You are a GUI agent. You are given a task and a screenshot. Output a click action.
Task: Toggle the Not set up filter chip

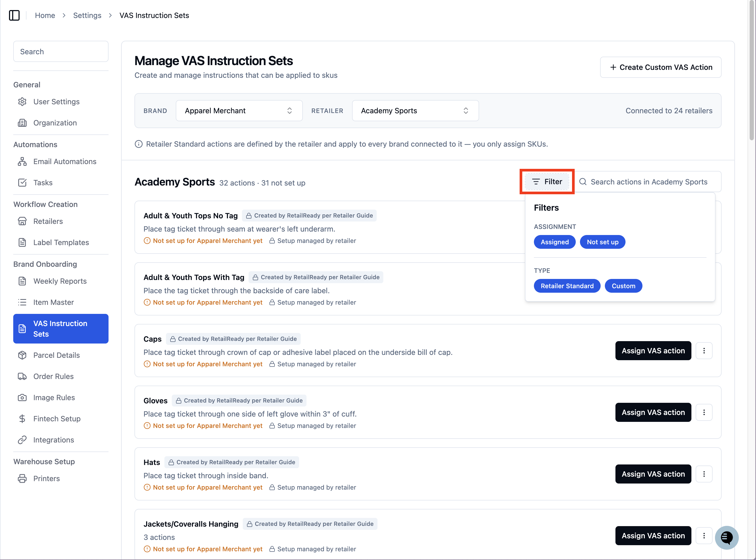coord(602,242)
